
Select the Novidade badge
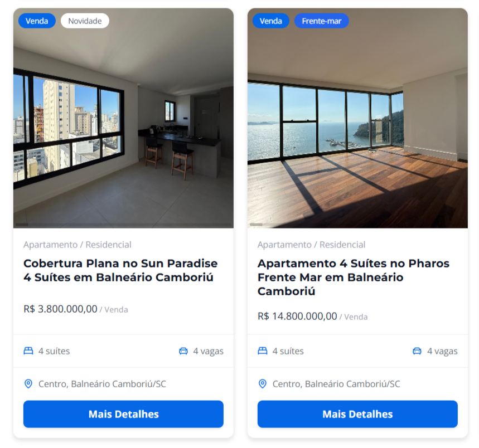pyautogui.click(x=85, y=21)
